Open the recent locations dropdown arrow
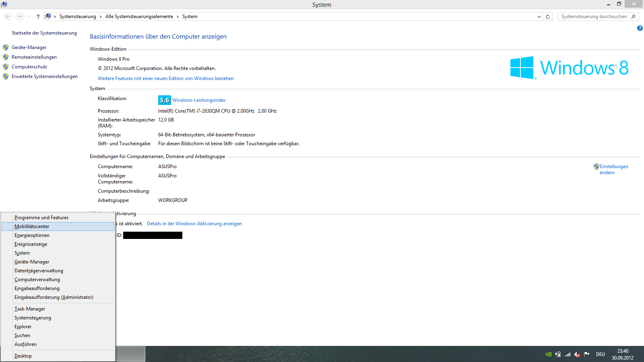Image resolution: width=644 pixels, height=362 pixels. pos(29,16)
